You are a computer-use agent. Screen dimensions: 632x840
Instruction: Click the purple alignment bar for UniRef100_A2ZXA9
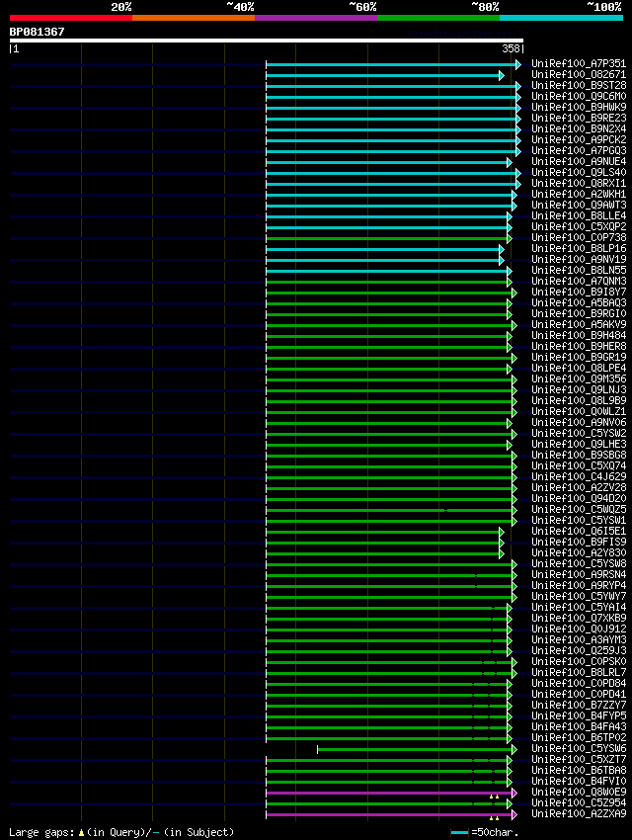389,815
